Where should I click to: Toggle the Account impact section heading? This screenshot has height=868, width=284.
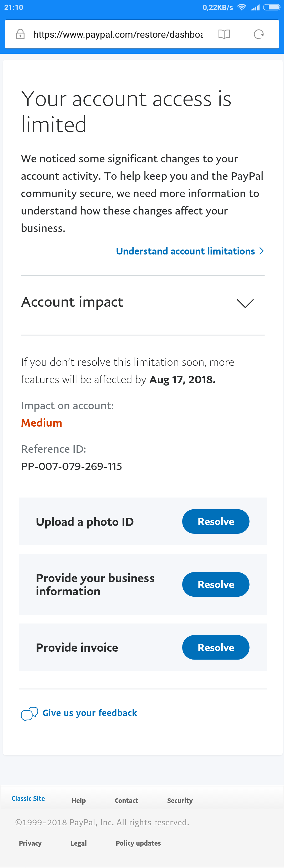[72, 302]
